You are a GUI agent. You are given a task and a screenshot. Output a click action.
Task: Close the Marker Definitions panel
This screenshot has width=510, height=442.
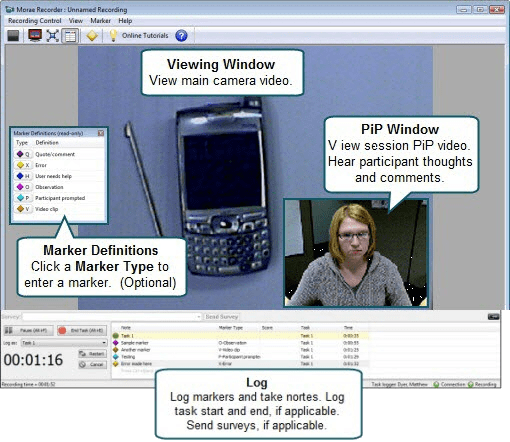click(101, 133)
